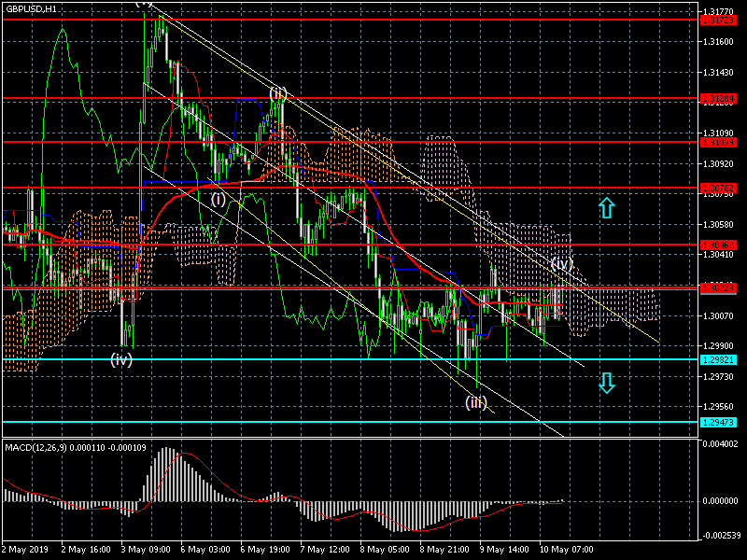This screenshot has height=560, width=747.
Task: Select the red 1.31039 price level label
Action: [x=718, y=143]
